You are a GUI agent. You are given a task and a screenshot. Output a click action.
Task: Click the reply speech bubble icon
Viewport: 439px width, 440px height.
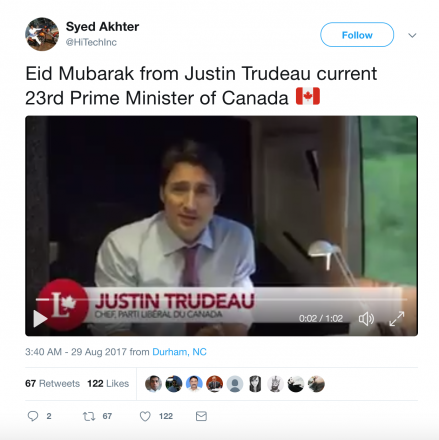click(33, 416)
